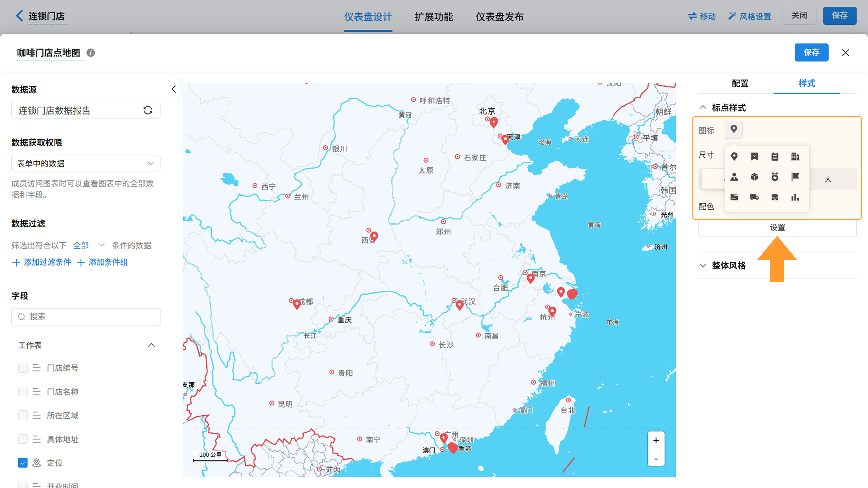Refresh the 连锁门店数据报告 data source
The height and width of the screenshot is (488, 868).
point(148,110)
